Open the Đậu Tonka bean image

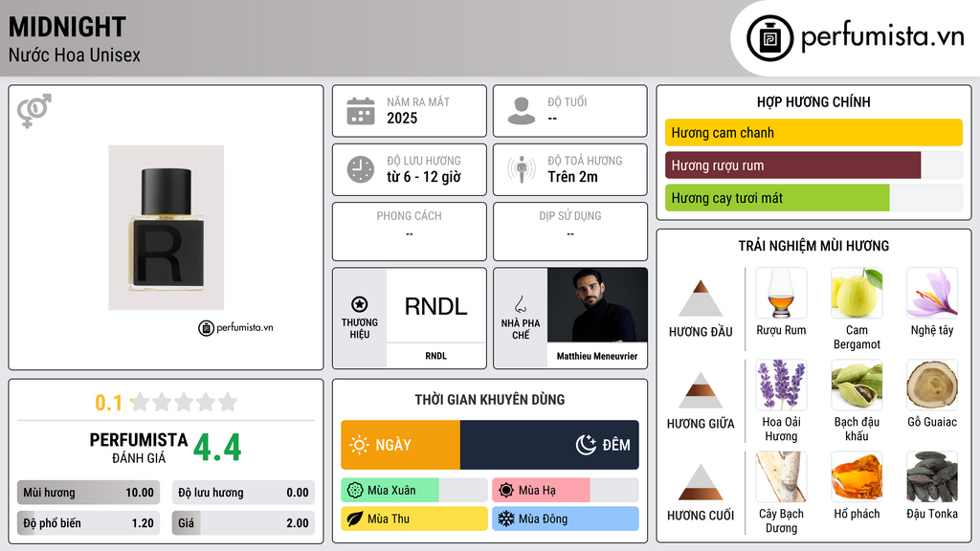pos(932,476)
